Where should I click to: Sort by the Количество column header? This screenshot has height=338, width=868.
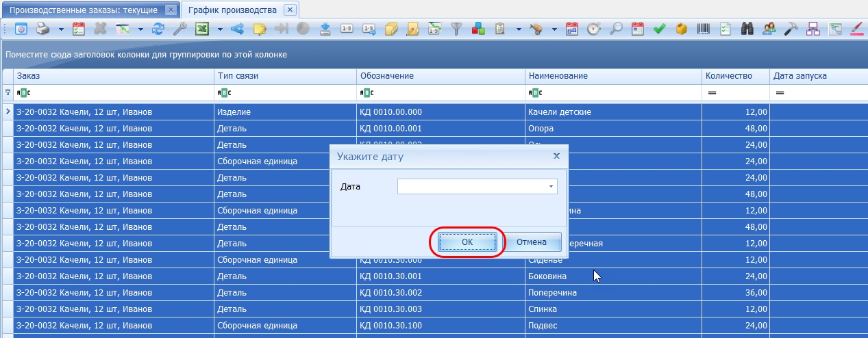[736, 76]
